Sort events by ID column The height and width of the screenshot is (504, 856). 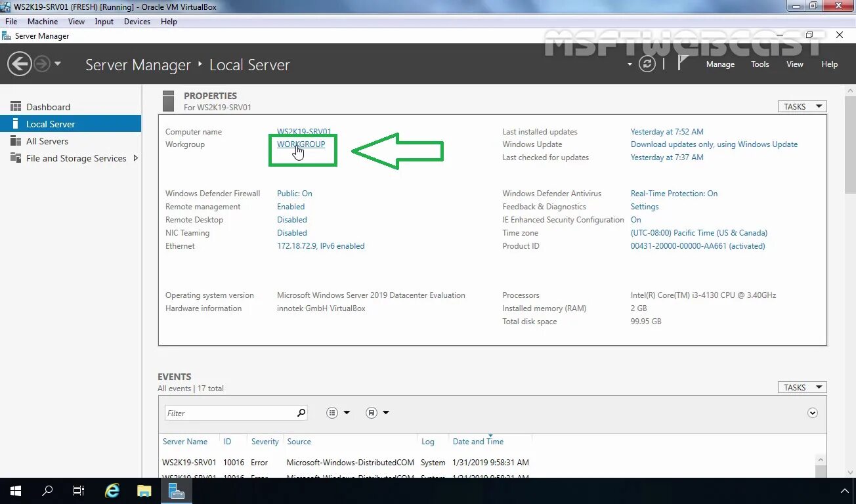click(227, 442)
